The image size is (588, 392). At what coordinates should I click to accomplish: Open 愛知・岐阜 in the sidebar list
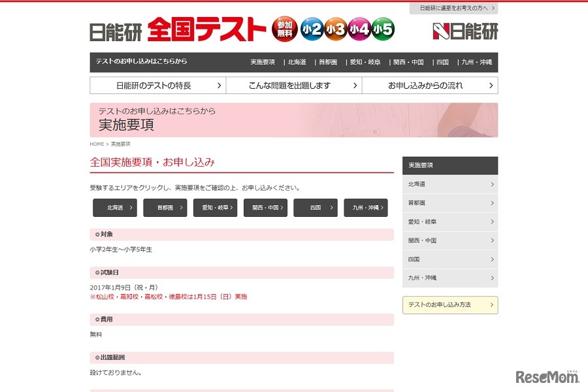point(450,221)
